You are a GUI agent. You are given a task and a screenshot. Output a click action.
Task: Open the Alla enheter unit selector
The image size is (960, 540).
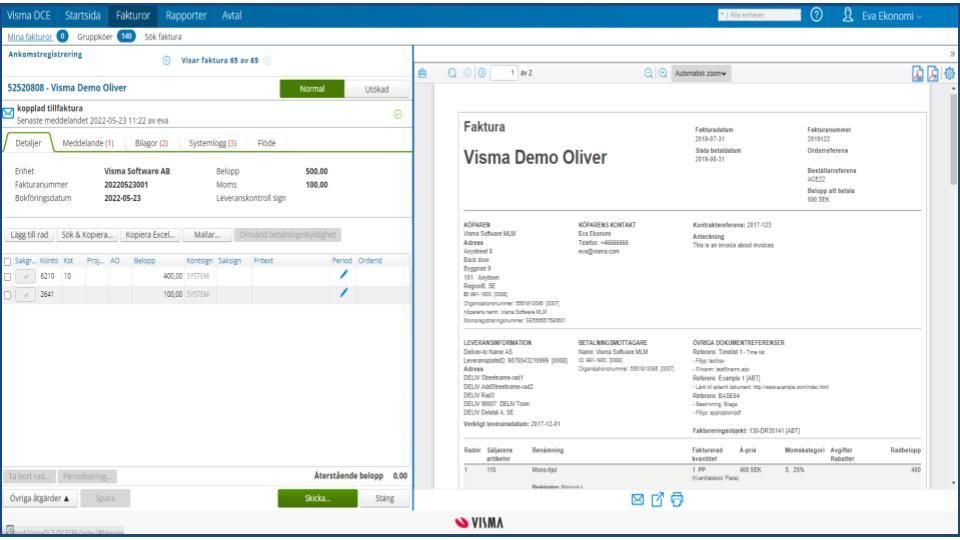759,15
